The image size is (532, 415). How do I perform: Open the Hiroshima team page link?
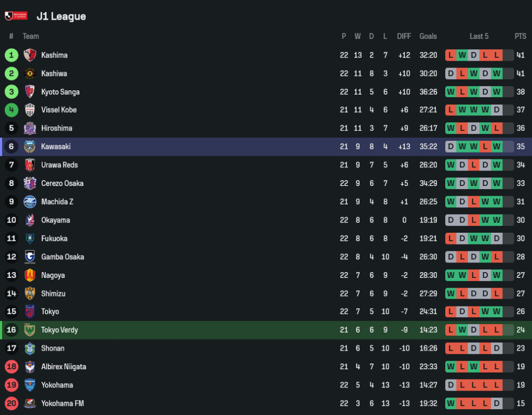(x=56, y=128)
